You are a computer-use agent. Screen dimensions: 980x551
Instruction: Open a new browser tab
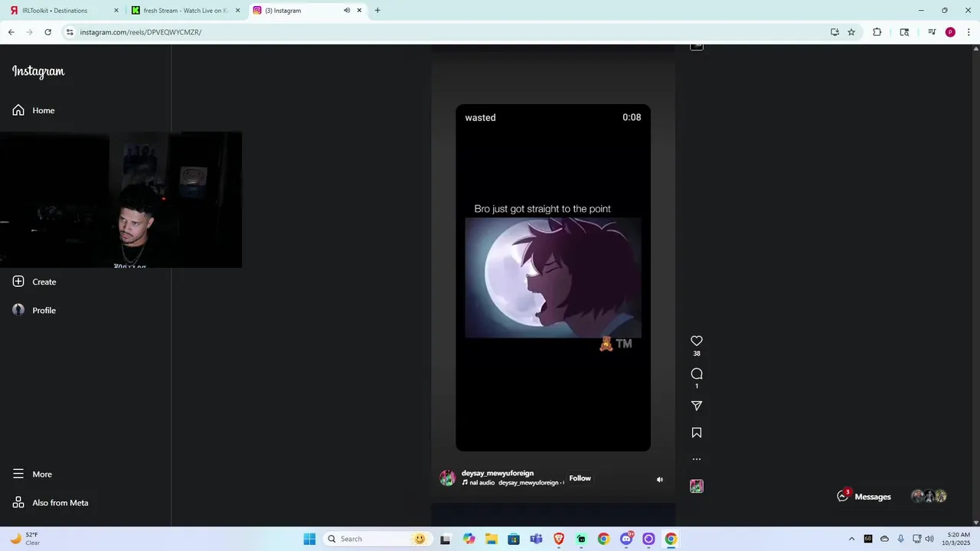377,11
